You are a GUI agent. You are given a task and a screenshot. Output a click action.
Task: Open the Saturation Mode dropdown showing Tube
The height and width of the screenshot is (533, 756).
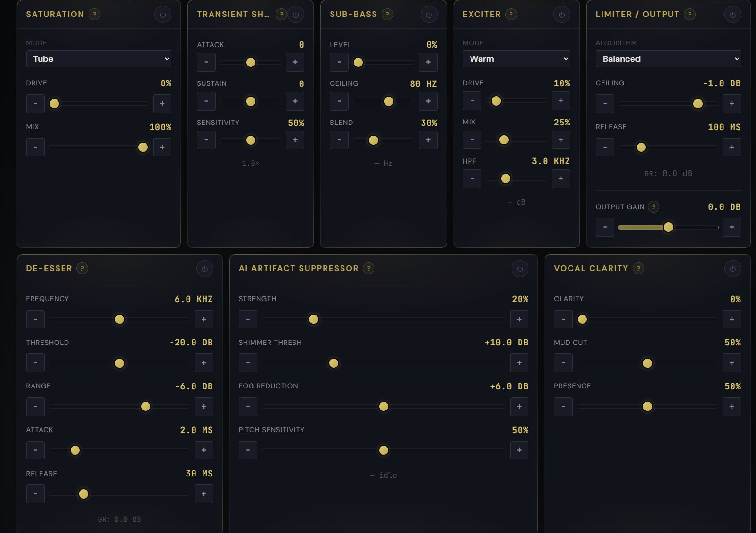[99, 59]
